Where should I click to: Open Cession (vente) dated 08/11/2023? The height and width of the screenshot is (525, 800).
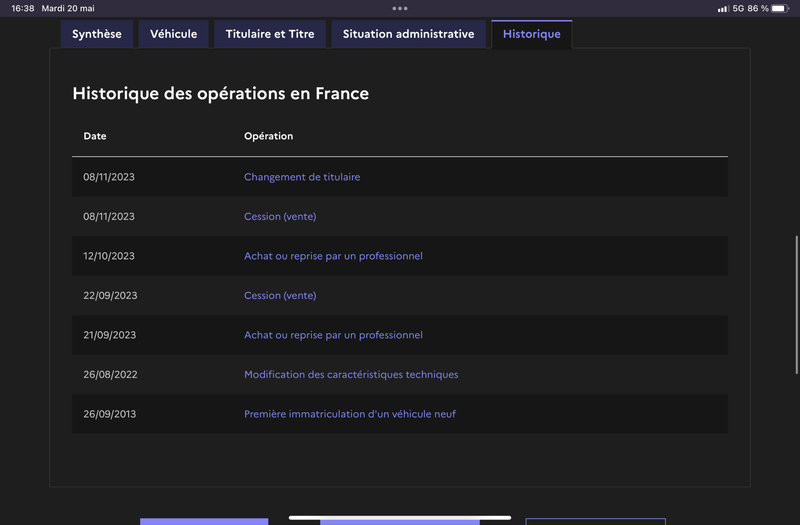pyautogui.click(x=280, y=216)
